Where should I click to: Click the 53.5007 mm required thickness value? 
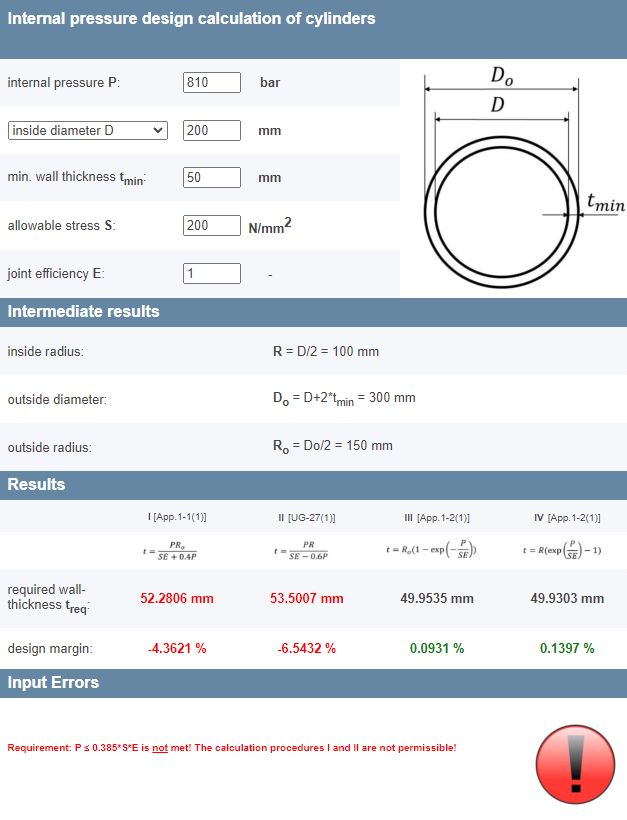tap(306, 598)
